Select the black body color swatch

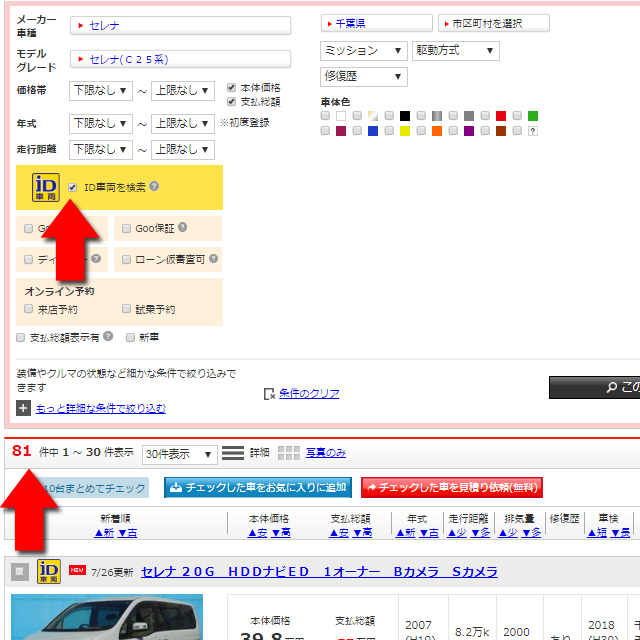[404, 116]
